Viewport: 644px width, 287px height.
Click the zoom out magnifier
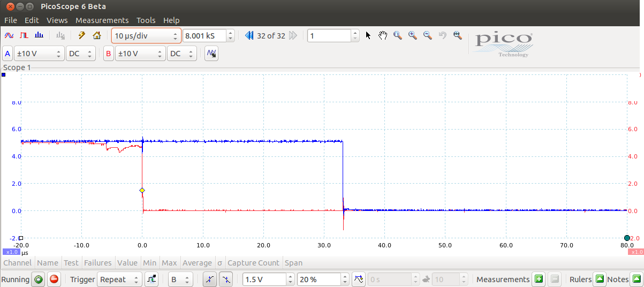[428, 36]
